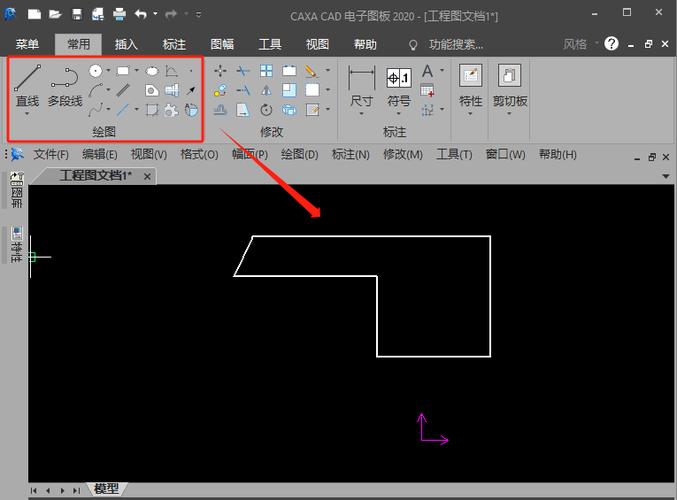Select the Array tool
The height and width of the screenshot is (500, 677).
point(266,71)
